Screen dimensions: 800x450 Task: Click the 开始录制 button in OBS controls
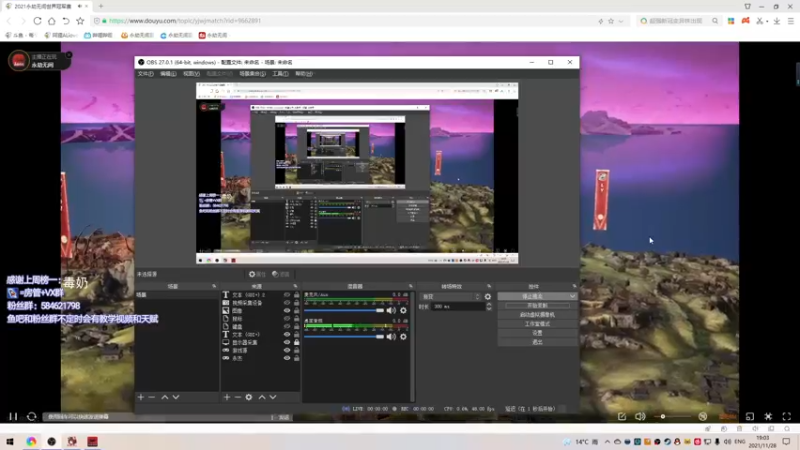[x=537, y=306]
